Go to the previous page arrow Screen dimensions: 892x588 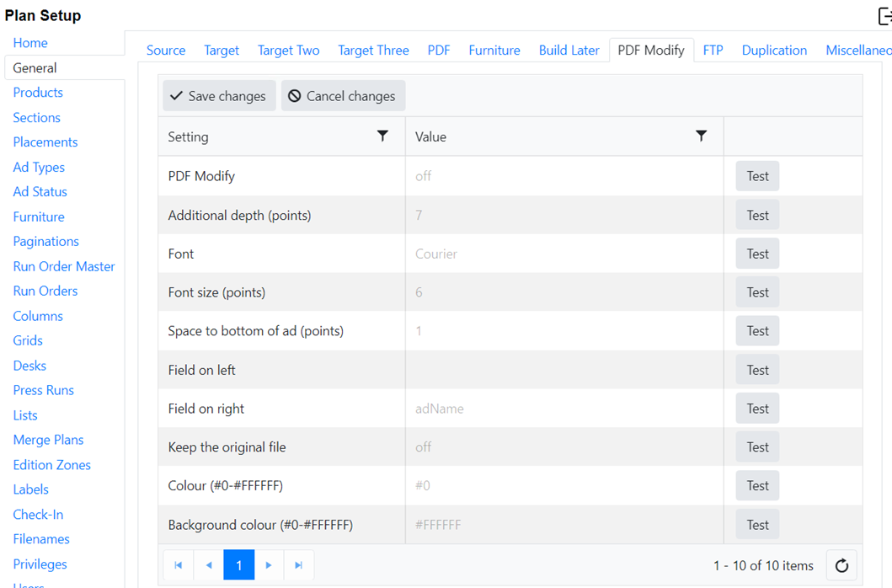tap(209, 565)
